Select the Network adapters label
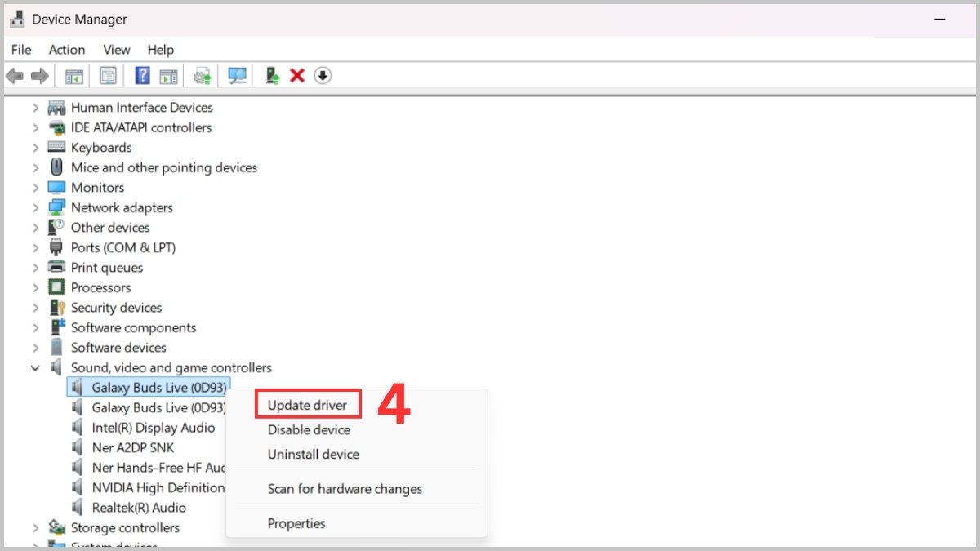This screenshot has height=551, width=980. 122,207
